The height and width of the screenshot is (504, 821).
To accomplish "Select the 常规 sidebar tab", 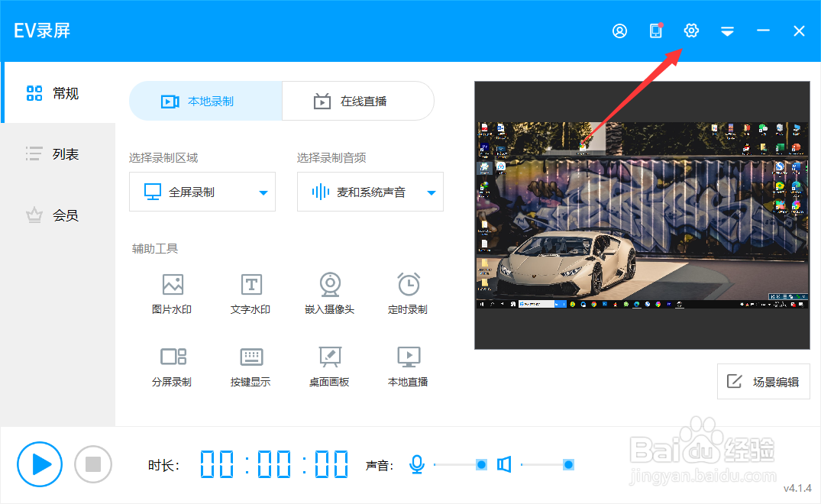I will (x=58, y=93).
